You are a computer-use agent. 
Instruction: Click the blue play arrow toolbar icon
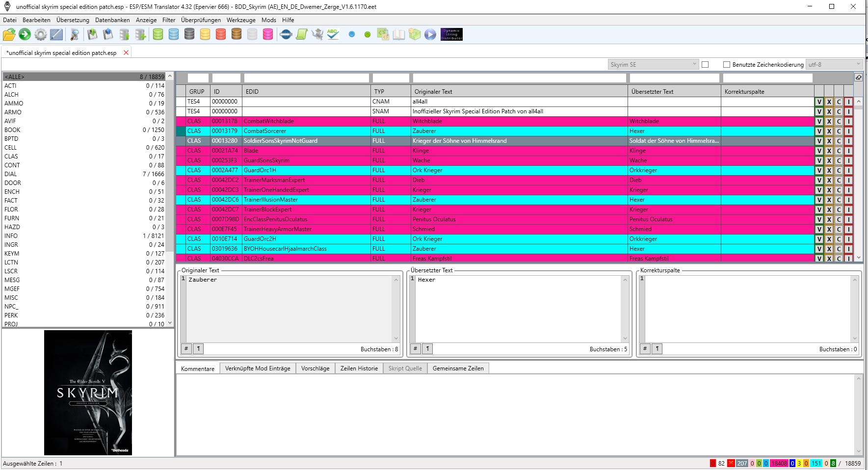pyautogui.click(x=430, y=34)
